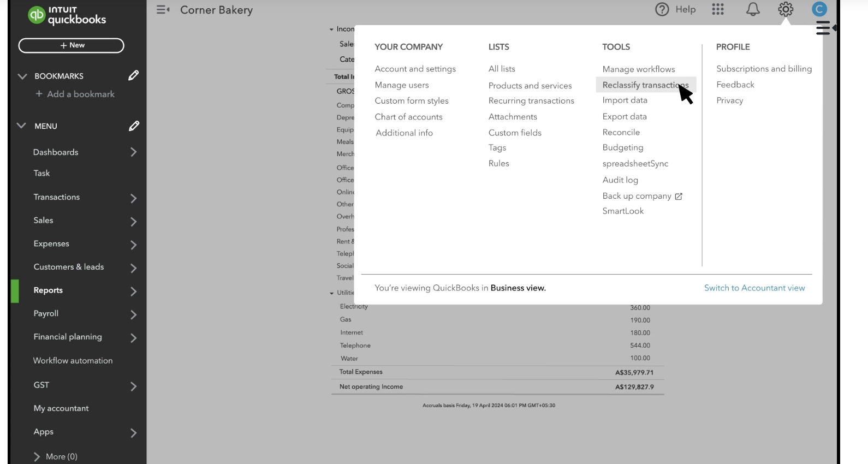Open Back up company
868x464 pixels.
(637, 196)
